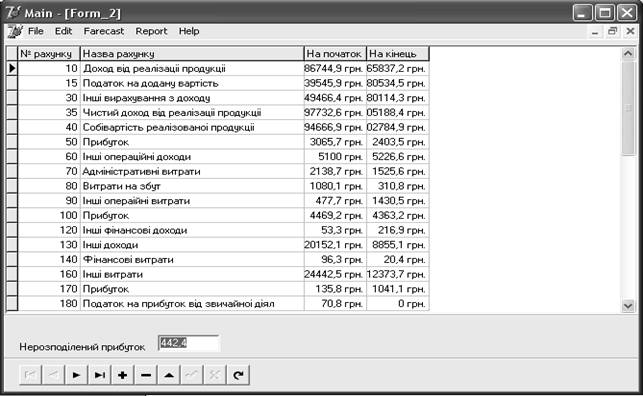Select 'Інші вирахування з доходу' cell

pyautogui.click(x=192, y=98)
